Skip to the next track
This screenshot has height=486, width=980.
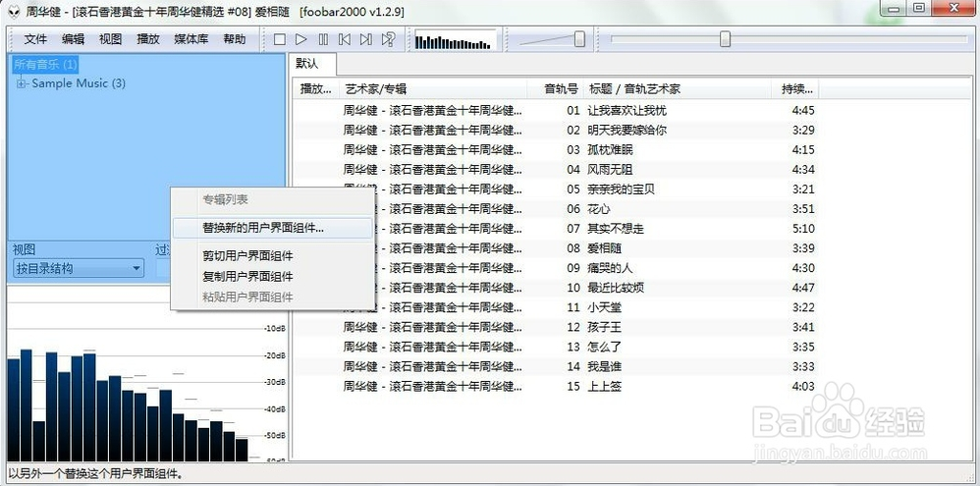tap(366, 39)
